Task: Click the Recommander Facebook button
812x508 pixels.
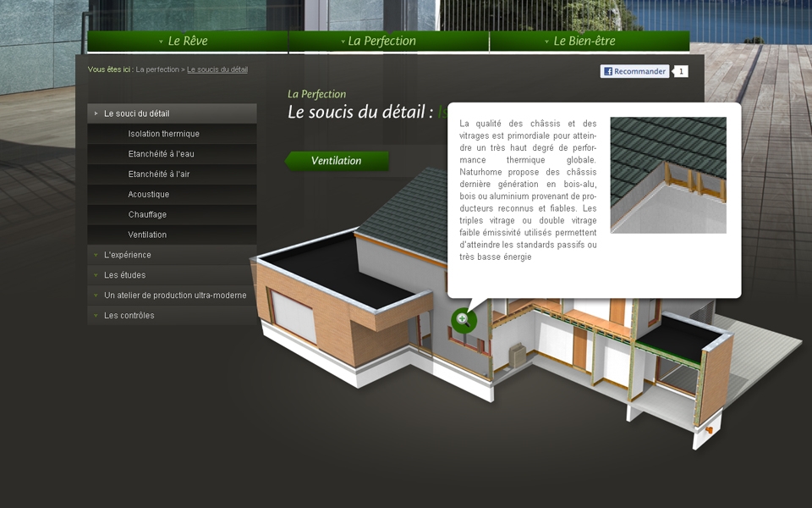Action: [635, 71]
